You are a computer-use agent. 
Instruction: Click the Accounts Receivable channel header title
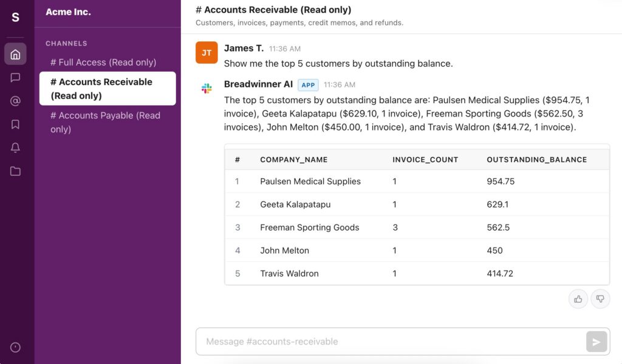click(x=273, y=10)
